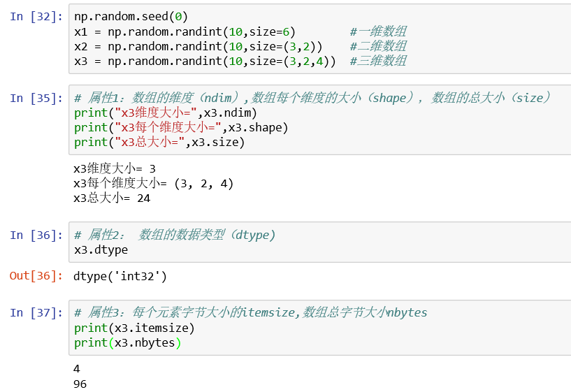This screenshot has height=392, width=571.
Task: Click the output value 96
Action: pos(80,384)
